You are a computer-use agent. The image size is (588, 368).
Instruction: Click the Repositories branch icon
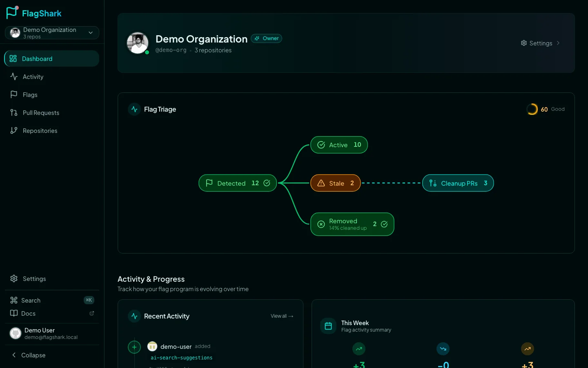click(14, 130)
